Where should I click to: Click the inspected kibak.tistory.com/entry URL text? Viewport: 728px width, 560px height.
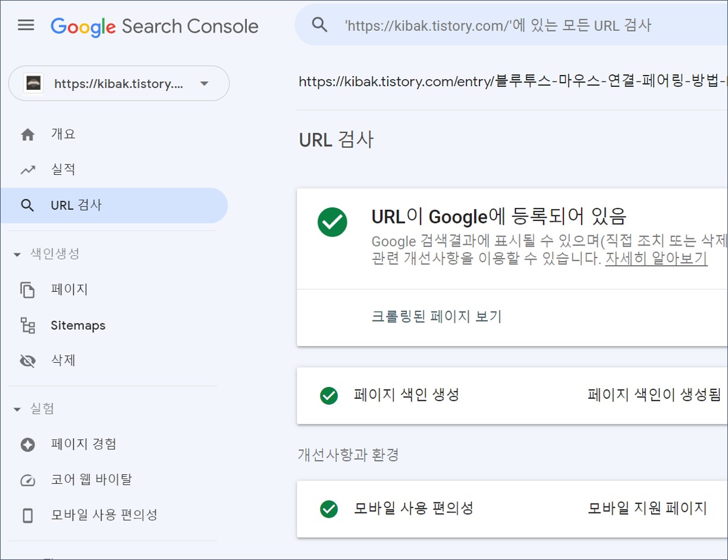[513, 81]
